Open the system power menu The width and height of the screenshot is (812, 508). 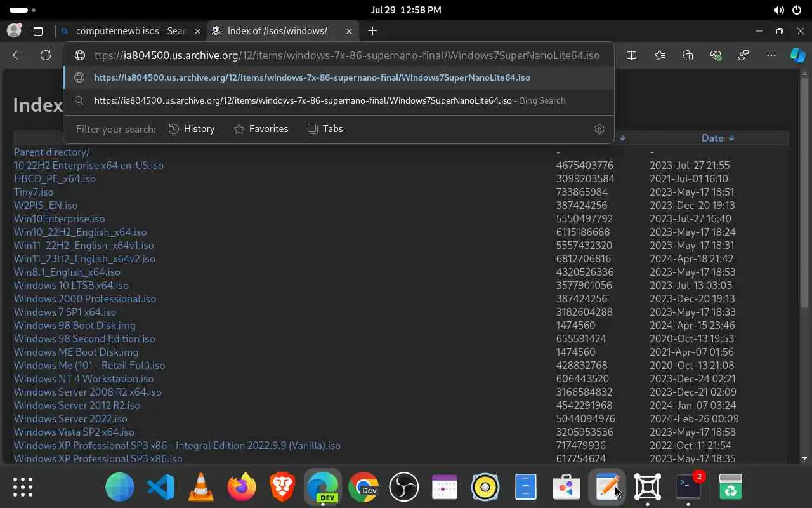pos(797,10)
